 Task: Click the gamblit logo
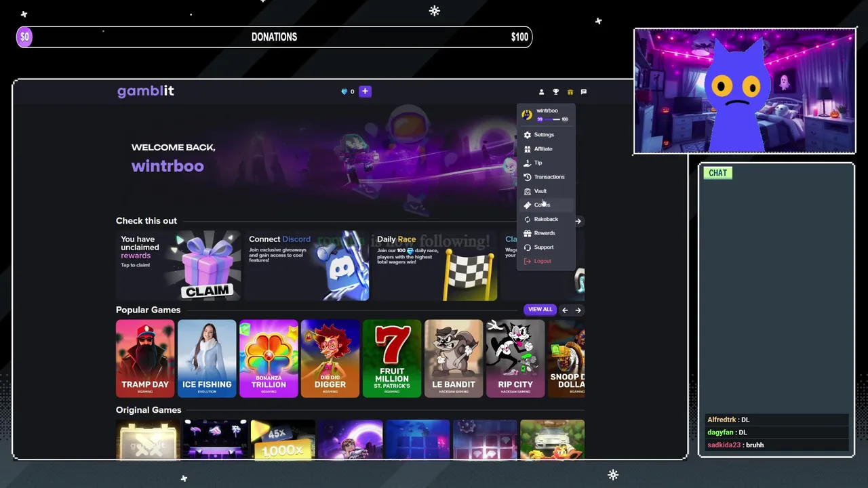[146, 91]
